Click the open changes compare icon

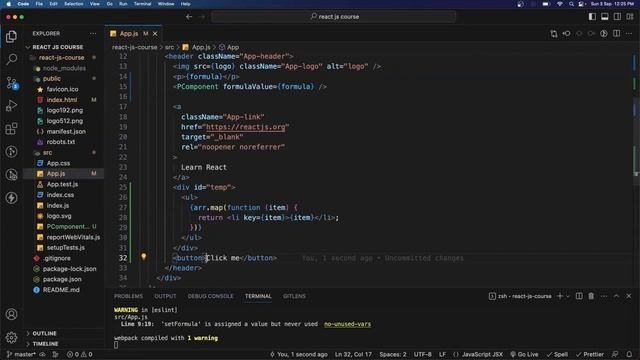point(553,33)
